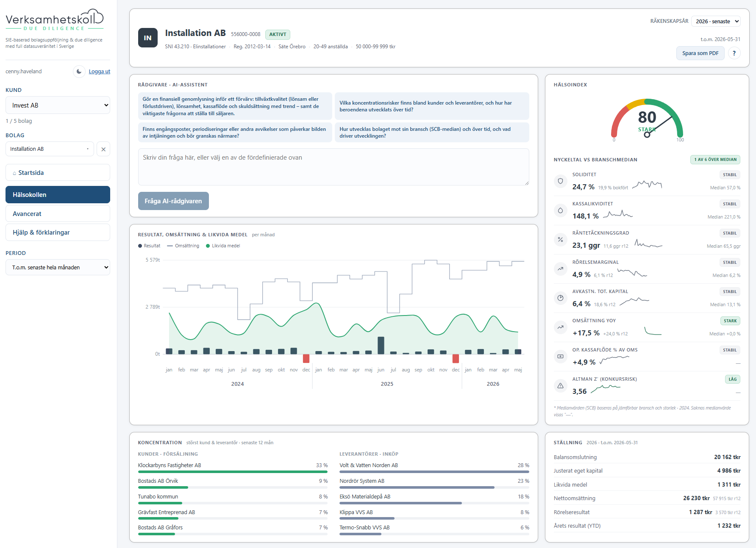
Task: Click the Soliditet shield icon
Action: pos(560,181)
